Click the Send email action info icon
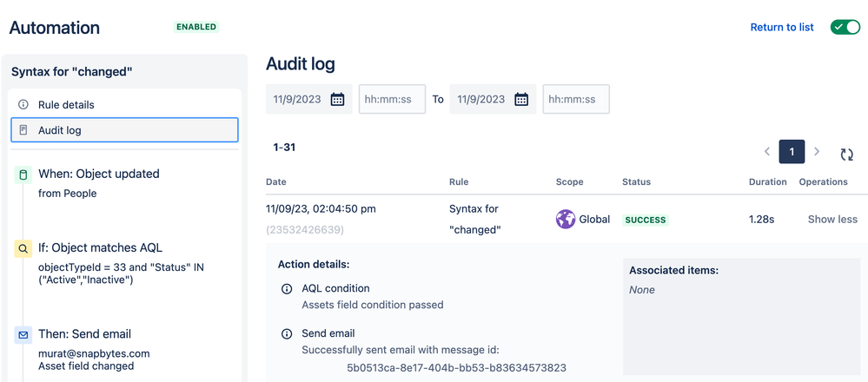The height and width of the screenshot is (382, 868). pos(286,334)
